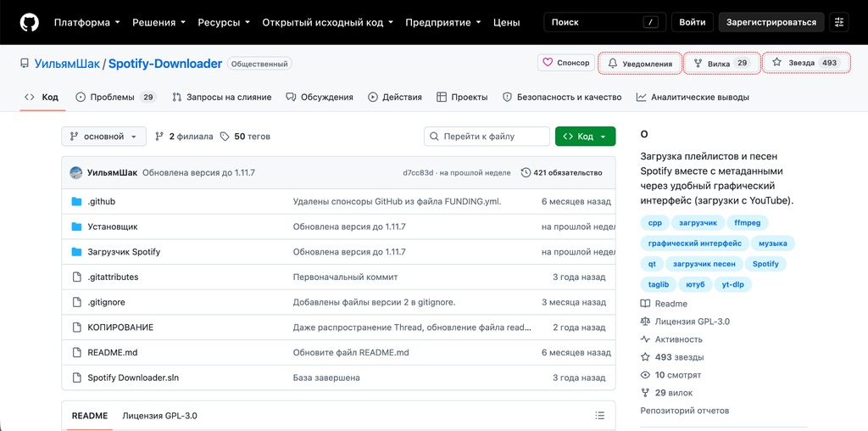
Task: Select the Лицензия GPL-3.0 tab
Action: 159,416
